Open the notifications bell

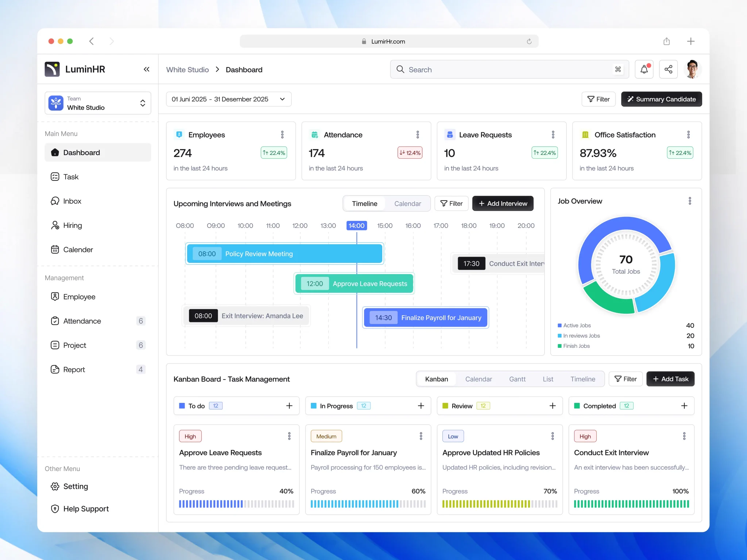pyautogui.click(x=644, y=69)
